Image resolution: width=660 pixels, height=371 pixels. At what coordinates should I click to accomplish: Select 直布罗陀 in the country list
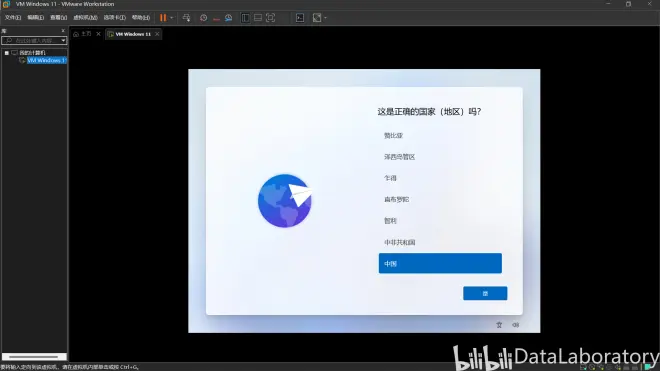point(440,199)
